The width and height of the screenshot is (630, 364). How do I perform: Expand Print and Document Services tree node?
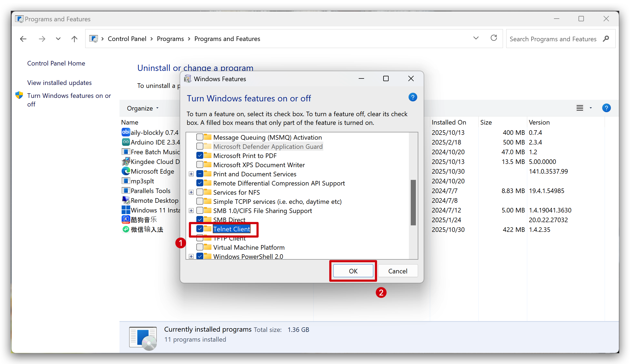point(191,174)
